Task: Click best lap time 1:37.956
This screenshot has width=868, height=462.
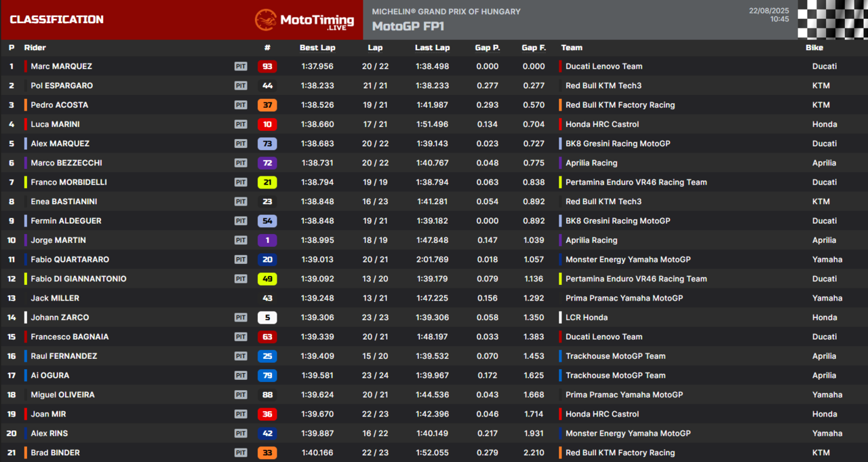Action: coord(317,66)
